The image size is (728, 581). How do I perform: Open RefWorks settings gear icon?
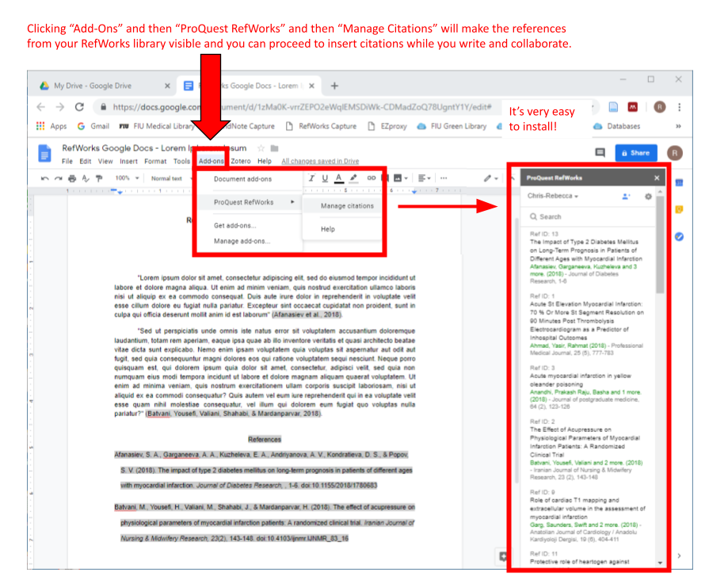point(648,197)
